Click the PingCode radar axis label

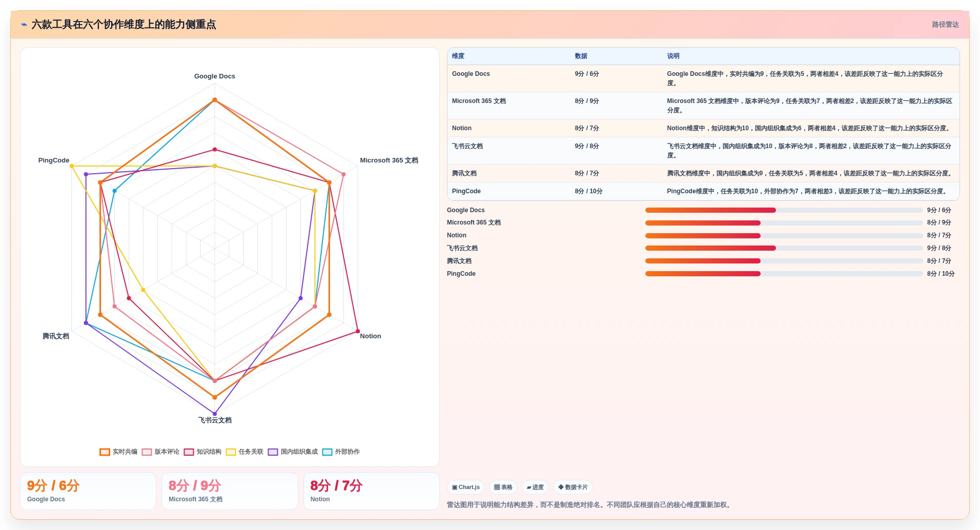[54, 160]
